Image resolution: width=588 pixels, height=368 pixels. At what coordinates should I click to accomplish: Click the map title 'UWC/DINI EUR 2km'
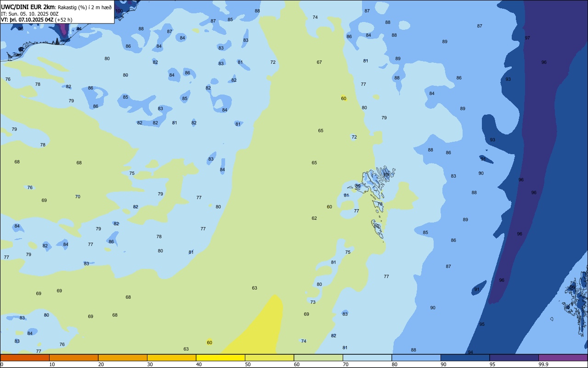(28, 7)
